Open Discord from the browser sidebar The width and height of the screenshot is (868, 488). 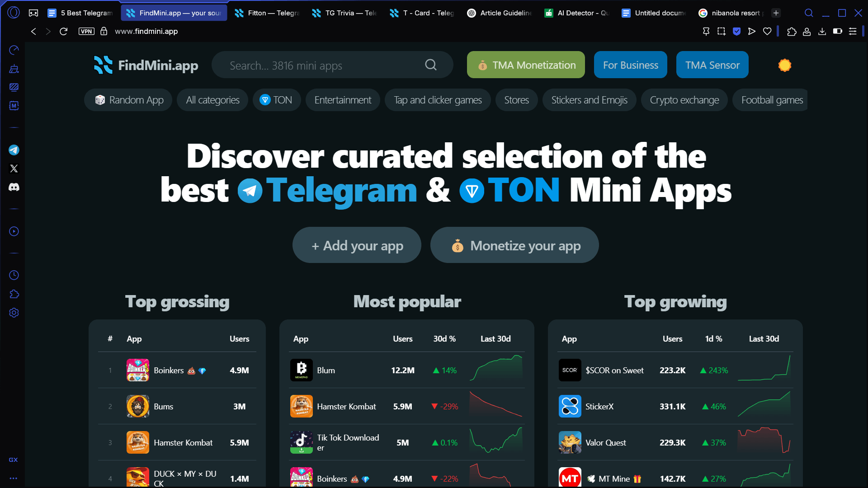click(x=14, y=187)
